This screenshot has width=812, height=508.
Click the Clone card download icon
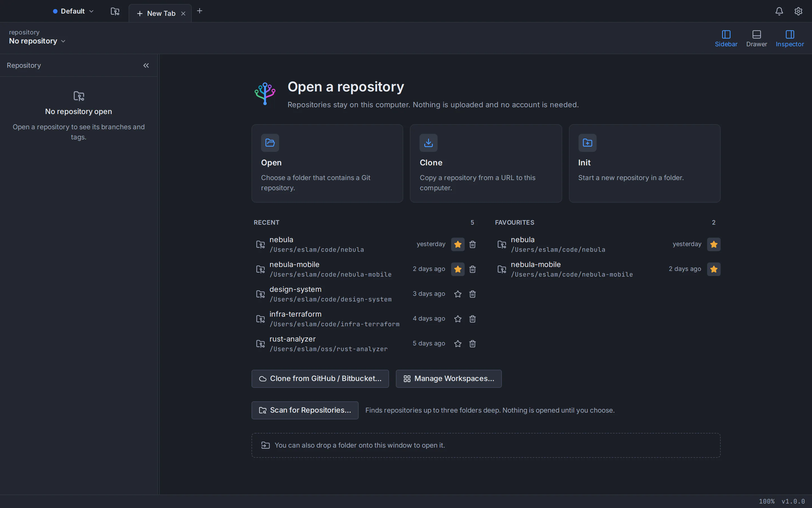pos(429,143)
